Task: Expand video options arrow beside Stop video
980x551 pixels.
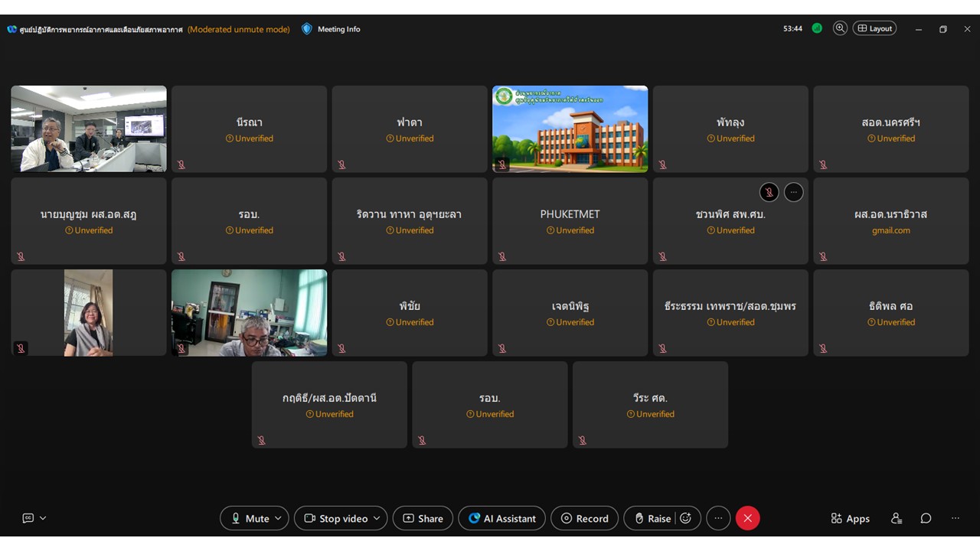Action: pyautogui.click(x=377, y=518)
